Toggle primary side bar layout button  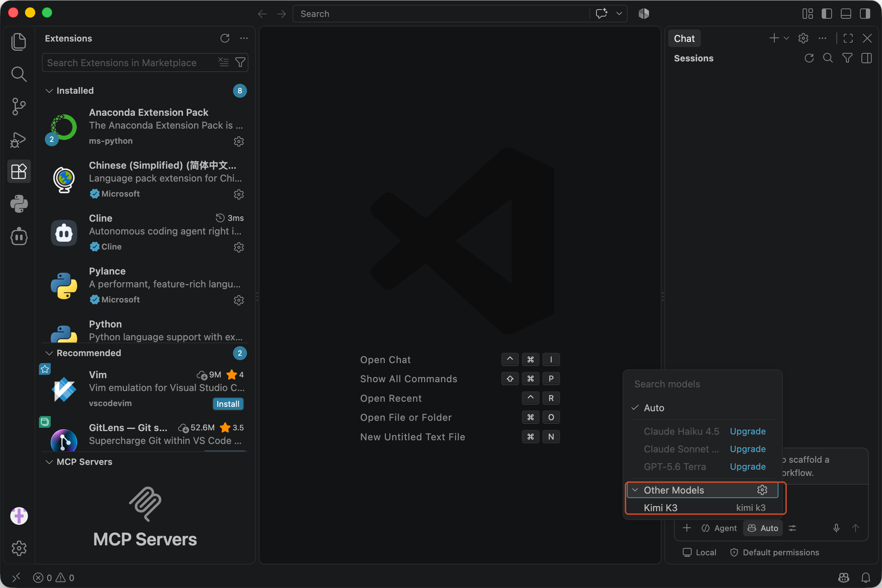point(827,14)
